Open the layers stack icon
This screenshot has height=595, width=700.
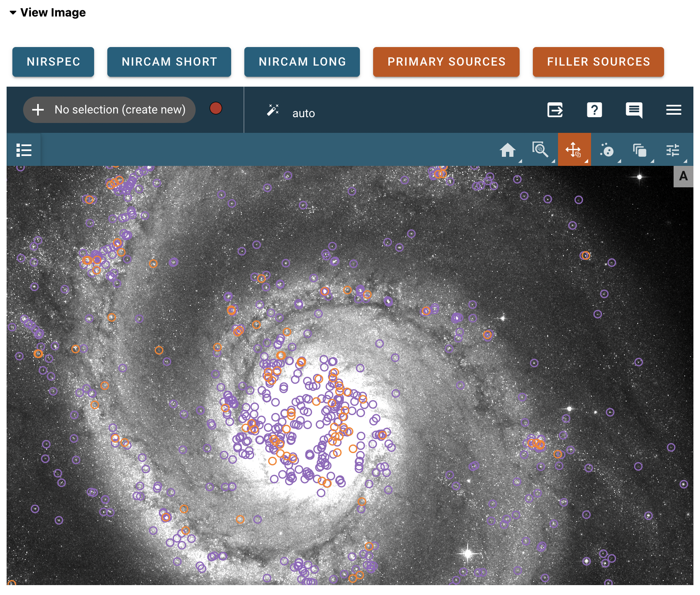(x=640, y=150)
